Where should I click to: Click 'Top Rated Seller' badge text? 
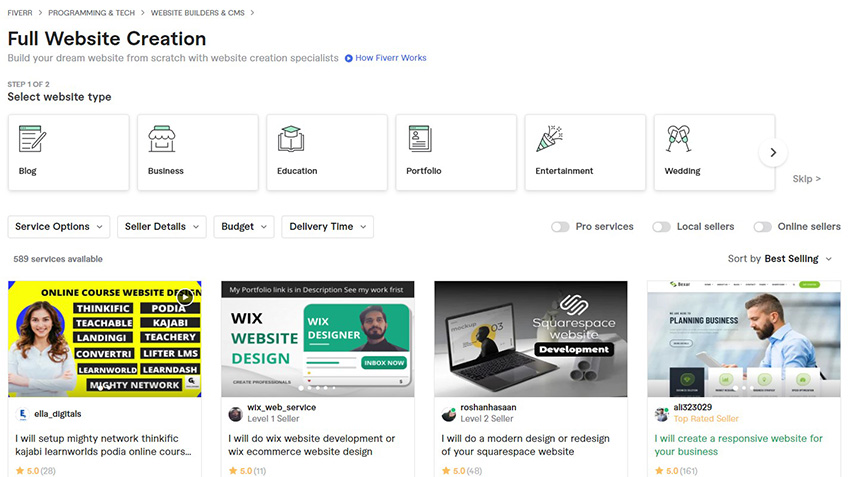tap(706, 418)
